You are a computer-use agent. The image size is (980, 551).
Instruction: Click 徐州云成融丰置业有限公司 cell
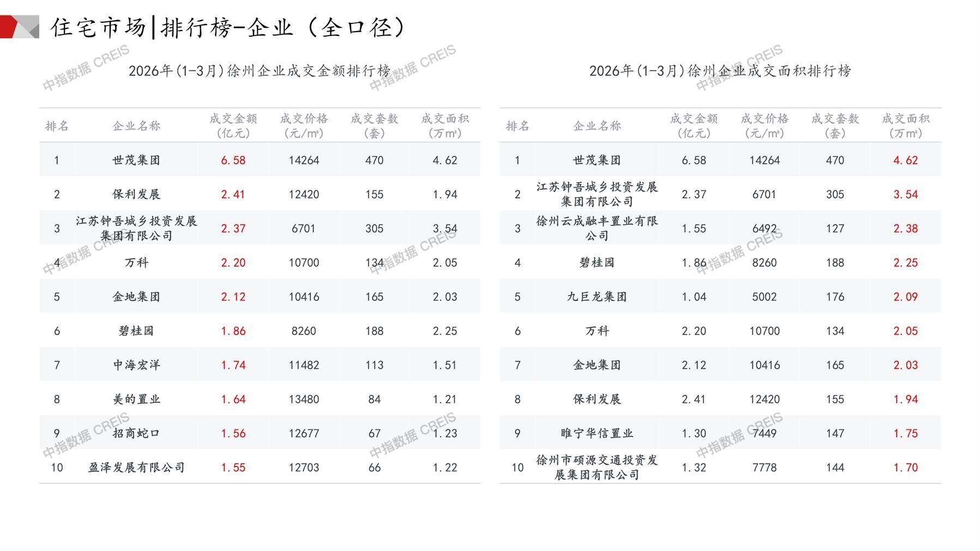pos(597,229)
